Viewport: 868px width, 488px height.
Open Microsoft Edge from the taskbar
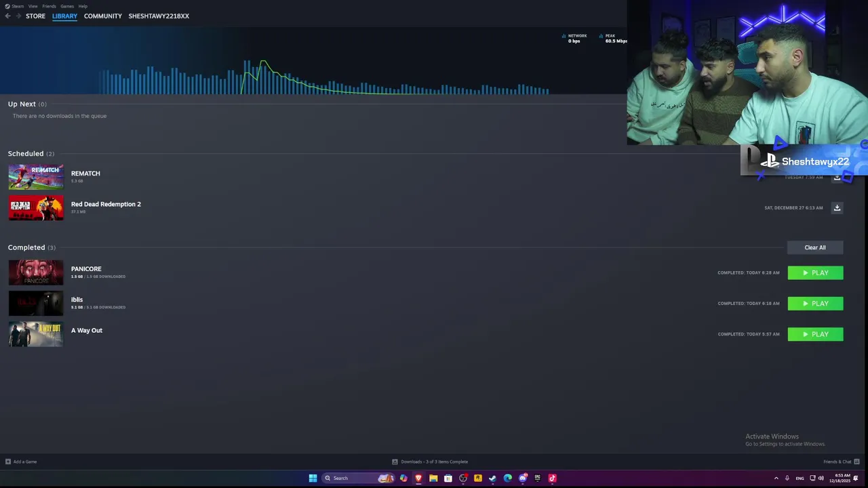click(x=508, y=478)
